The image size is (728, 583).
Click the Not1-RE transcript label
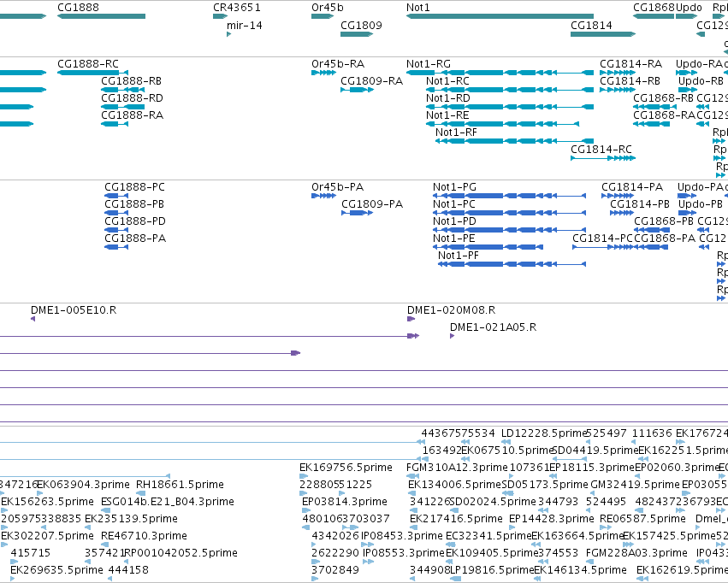[x=447, y=115]
